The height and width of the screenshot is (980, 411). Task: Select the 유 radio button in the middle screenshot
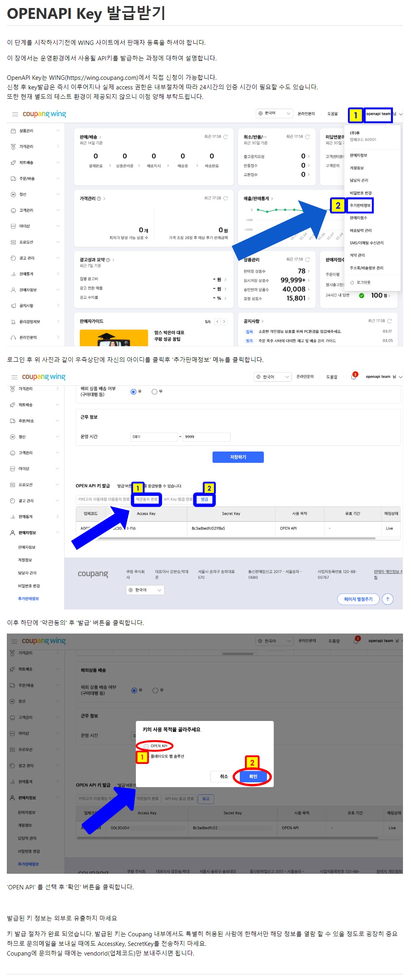[134, 392]
